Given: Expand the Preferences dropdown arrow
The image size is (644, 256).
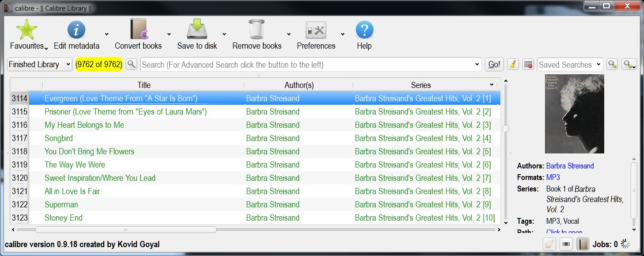Looking at the screenshot, I should (x=343, y=34).
